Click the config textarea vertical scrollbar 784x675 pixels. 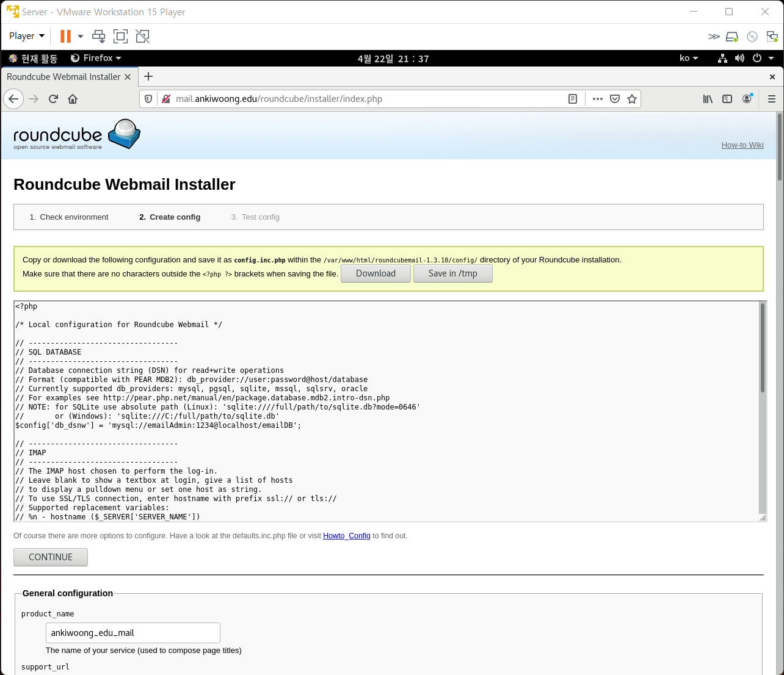[762, 348]
